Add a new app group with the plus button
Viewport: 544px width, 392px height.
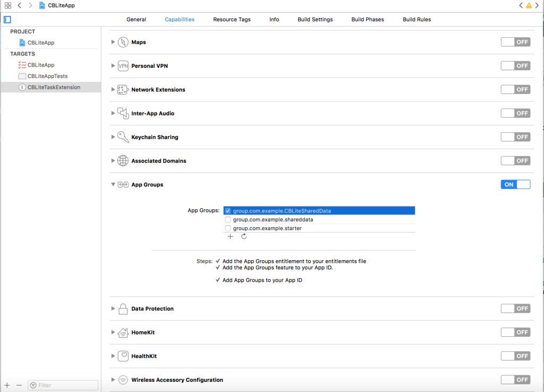tap(230, 236)
